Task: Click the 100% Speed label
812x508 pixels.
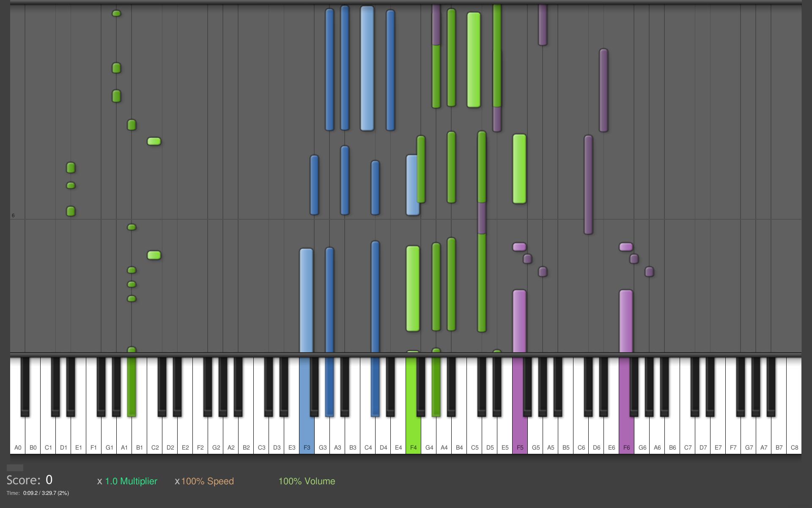Action: 207,481
